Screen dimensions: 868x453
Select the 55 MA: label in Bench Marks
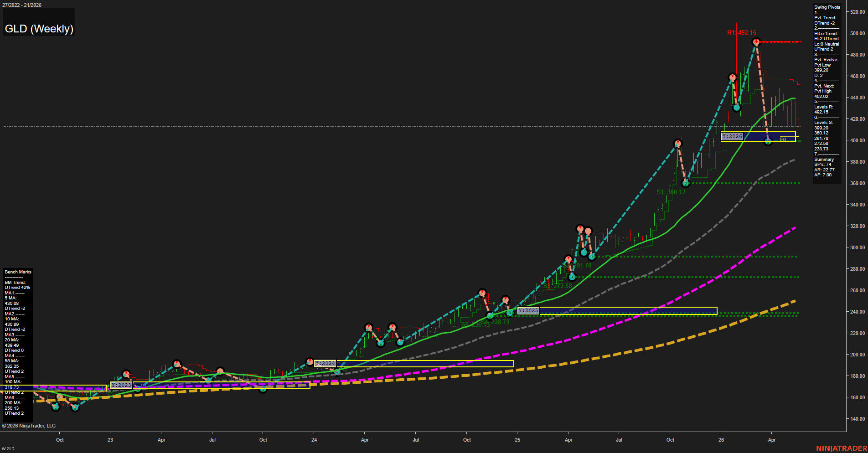click(x=12, y=361)
